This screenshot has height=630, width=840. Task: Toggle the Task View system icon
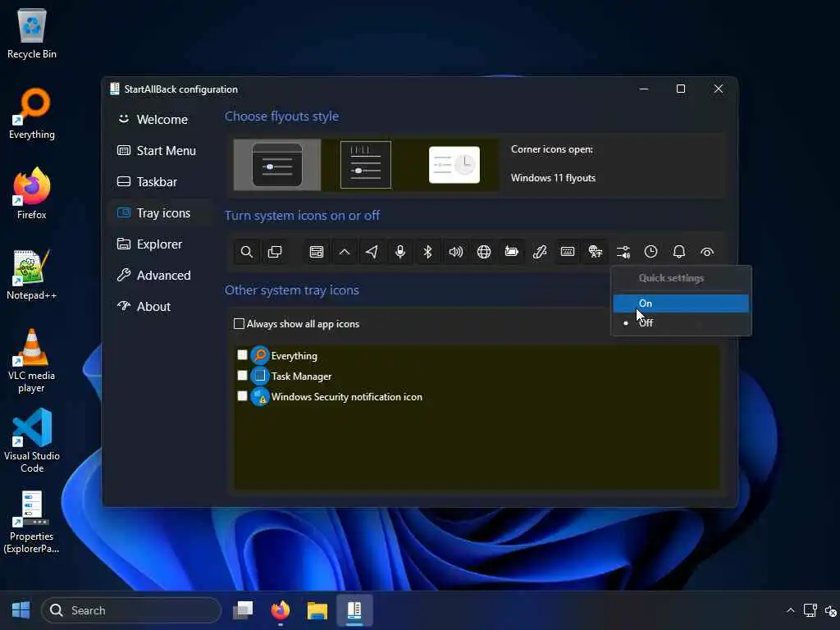[x=275, y=252]
